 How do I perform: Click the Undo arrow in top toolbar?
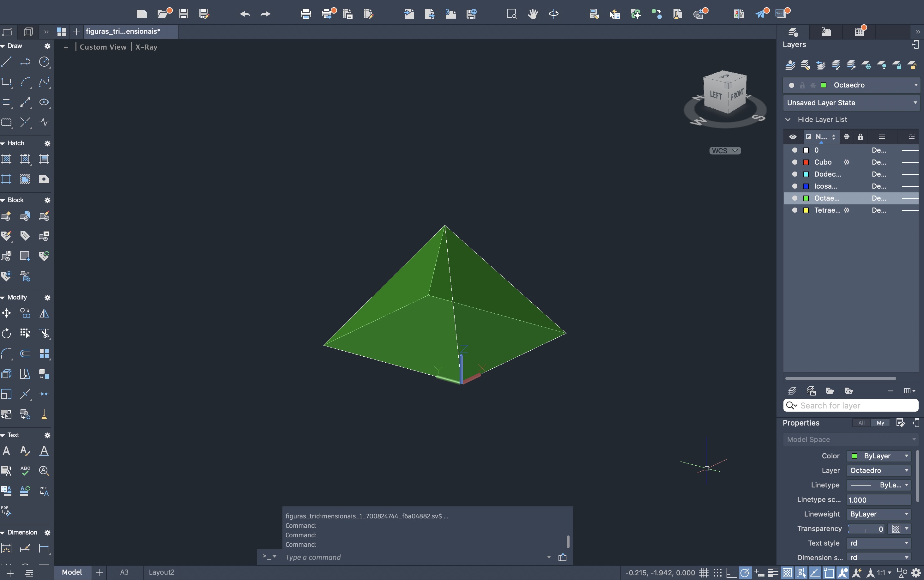click(x=245, y=14)
